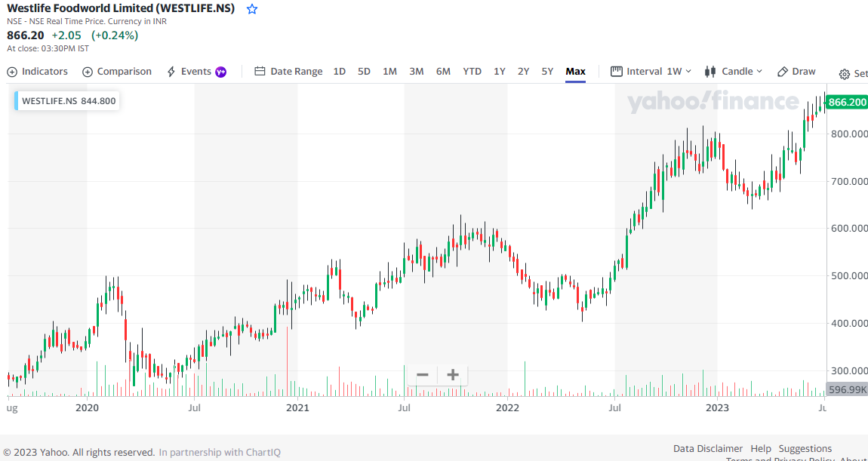
Task: Open the Indicators menu
Action: tap(37, 72)
